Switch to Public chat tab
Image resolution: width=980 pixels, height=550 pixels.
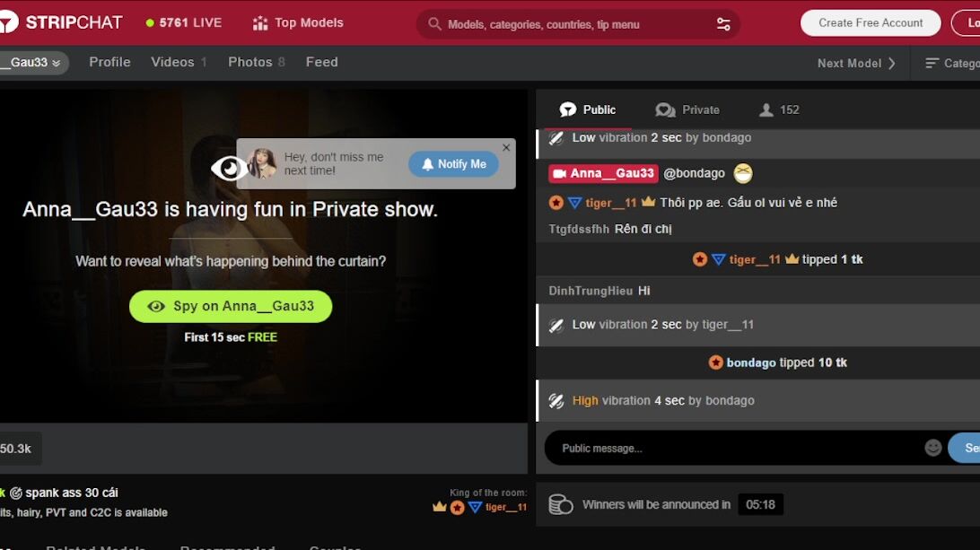pyautogui.click(x=588, y=110)
